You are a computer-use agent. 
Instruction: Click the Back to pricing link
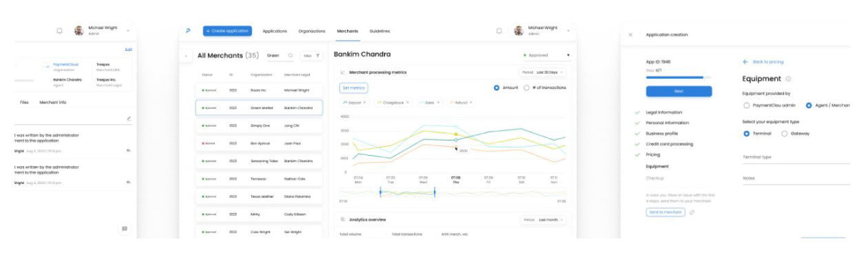pyautogui.click(x=763, y=62)
